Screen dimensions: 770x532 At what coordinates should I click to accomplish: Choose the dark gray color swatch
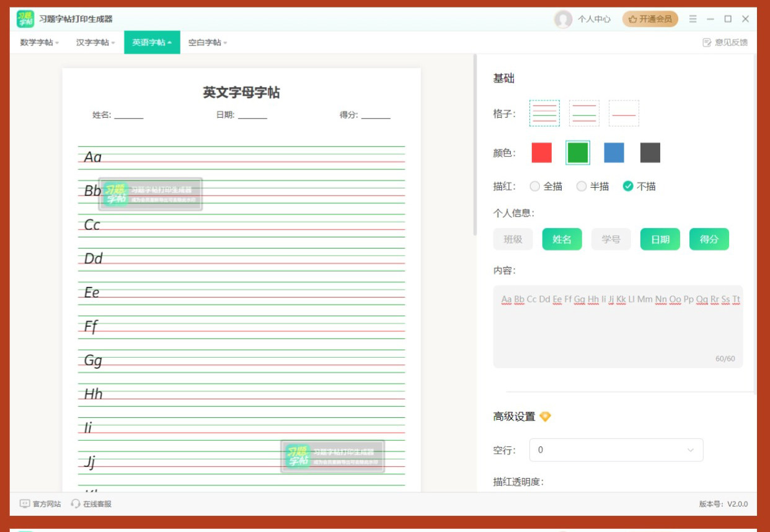[x=650, y=153]
